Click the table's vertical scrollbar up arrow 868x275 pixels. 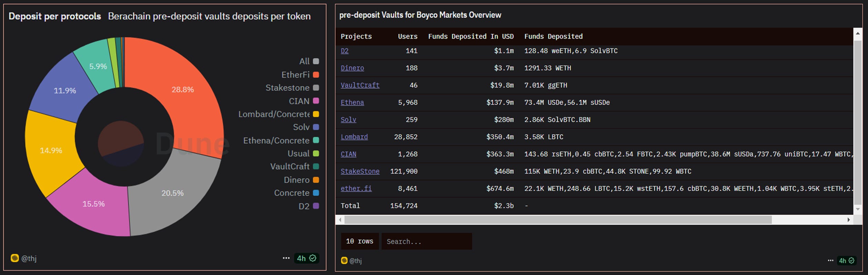858,33
